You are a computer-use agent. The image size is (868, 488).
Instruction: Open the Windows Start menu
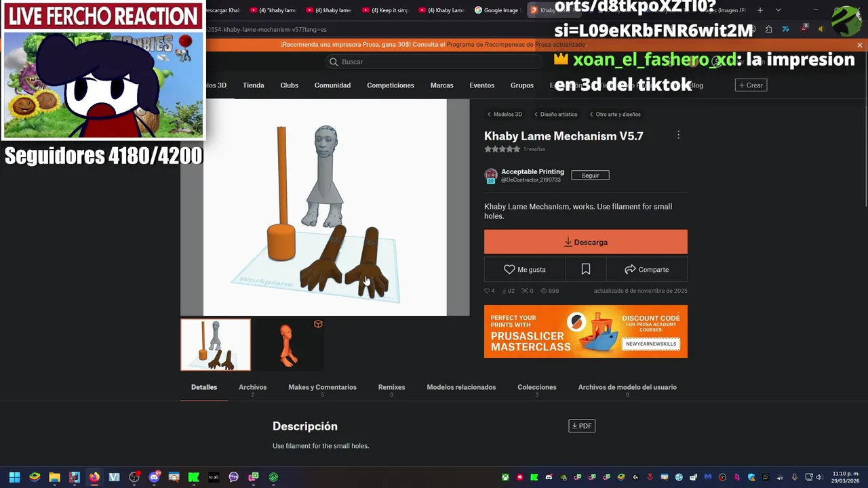14,477
